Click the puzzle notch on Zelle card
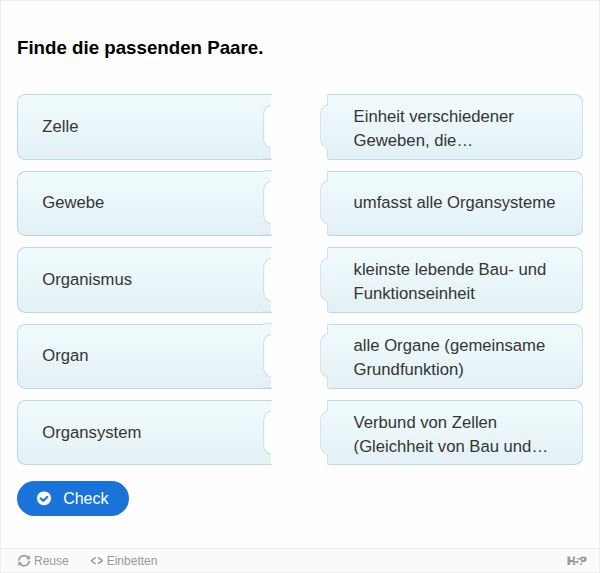Viewport: 600px width, 573px height. click(x=267, y=127)
